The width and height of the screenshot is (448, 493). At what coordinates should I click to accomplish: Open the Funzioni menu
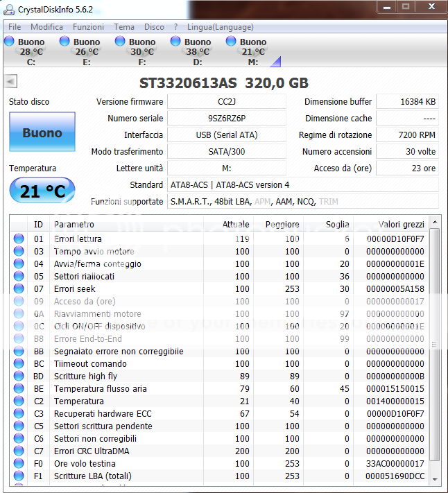pyautogui.click(x=88, y=27)
